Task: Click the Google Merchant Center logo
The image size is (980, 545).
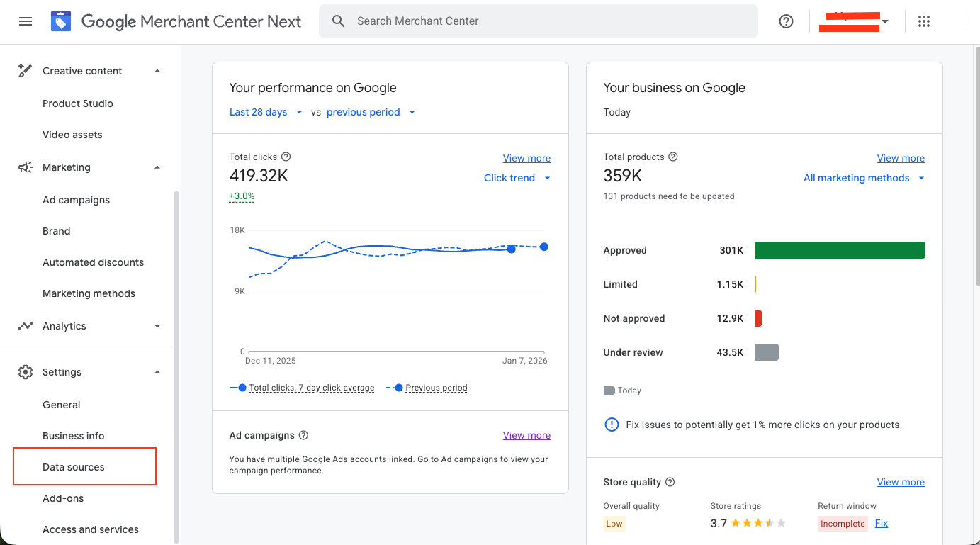Action: [62, 21]
